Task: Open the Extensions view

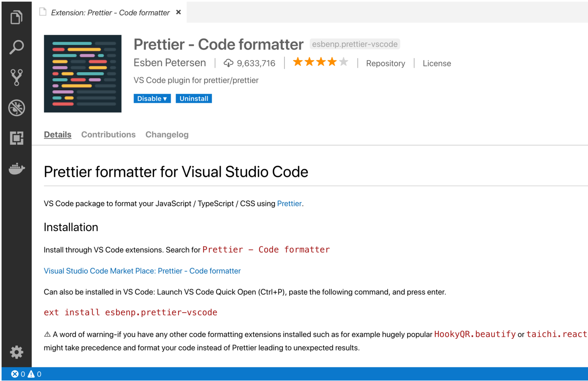Action: click(16, 138)
